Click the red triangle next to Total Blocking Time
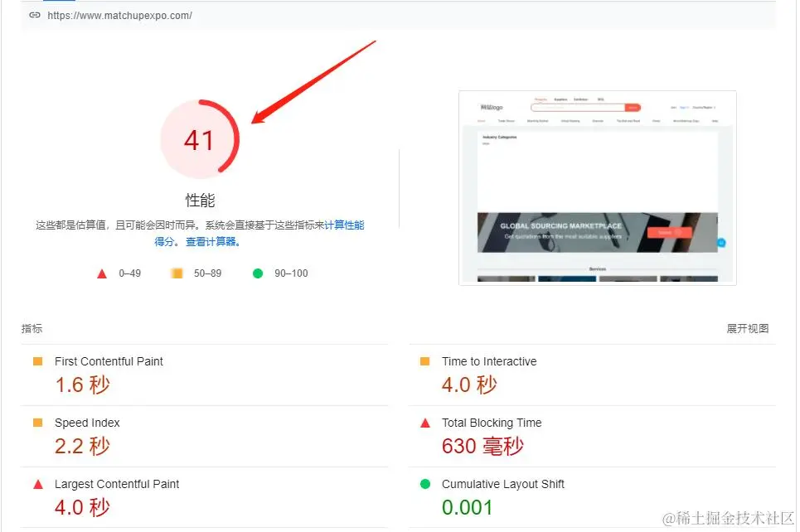This screenshot has height=532, width=800. 425,423
